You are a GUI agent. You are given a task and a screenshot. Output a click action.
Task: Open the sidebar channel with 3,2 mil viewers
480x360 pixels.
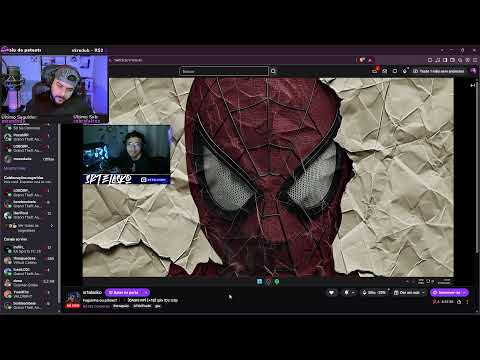(29, 283)
